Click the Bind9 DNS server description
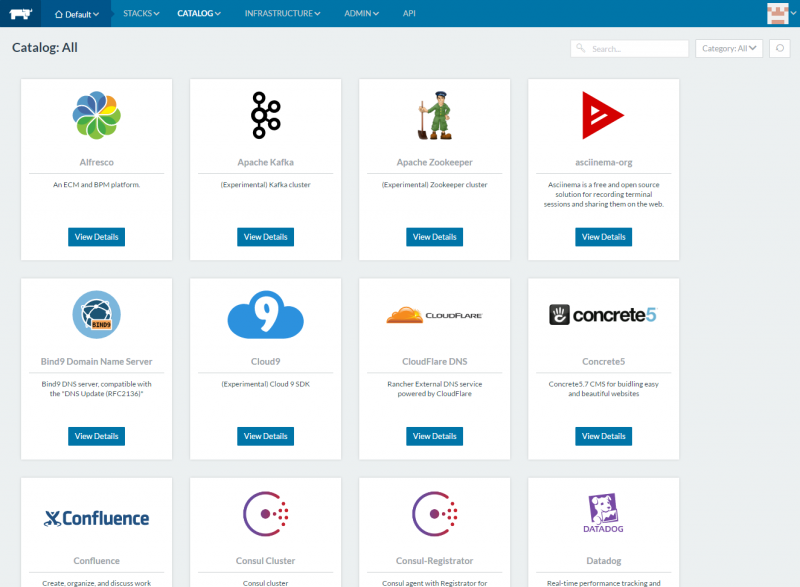Viewport: 800px width, 587px height. 96,389
